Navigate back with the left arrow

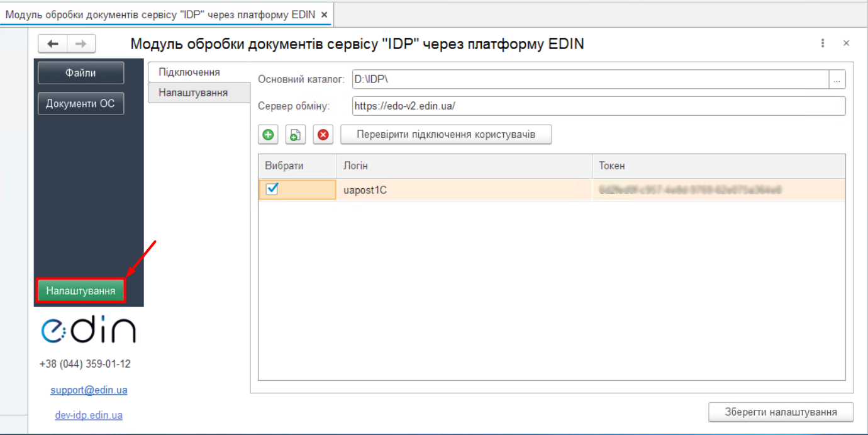coord(53,43)
